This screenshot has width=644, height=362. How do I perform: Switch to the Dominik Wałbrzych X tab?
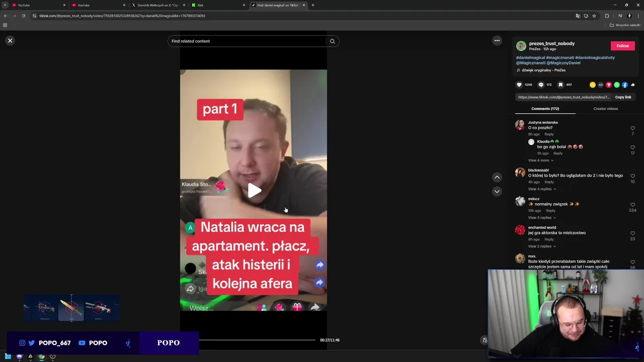coord(158,5)
